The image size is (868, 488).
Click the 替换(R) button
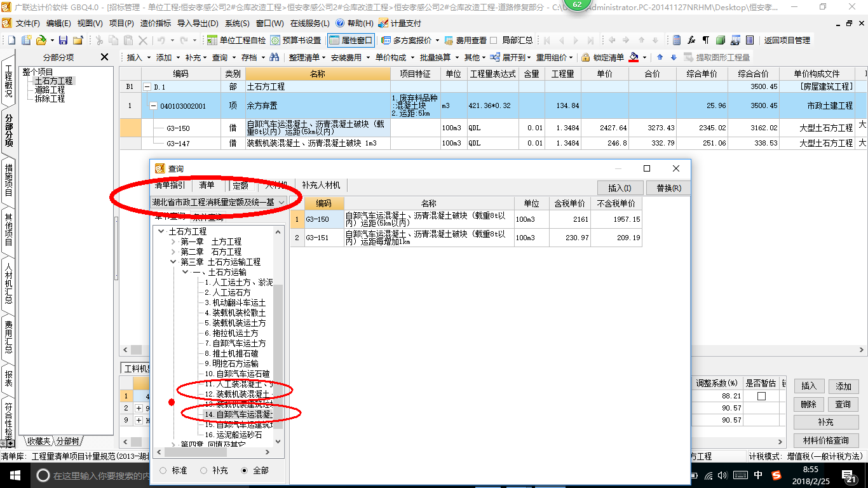click(668, 188)
